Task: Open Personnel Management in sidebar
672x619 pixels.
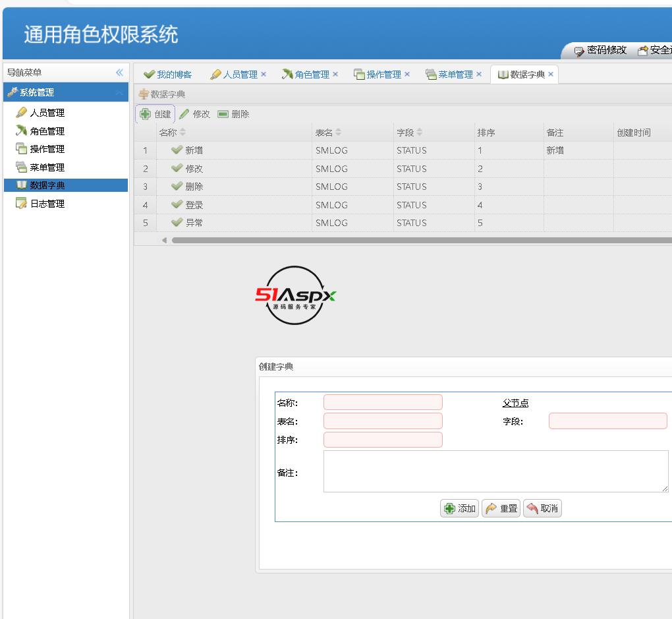Action: (x=47, y=113)
